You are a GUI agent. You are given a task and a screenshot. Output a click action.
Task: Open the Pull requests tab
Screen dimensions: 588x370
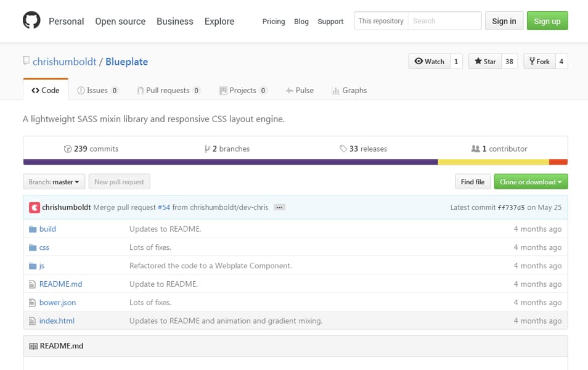(169, 91)
